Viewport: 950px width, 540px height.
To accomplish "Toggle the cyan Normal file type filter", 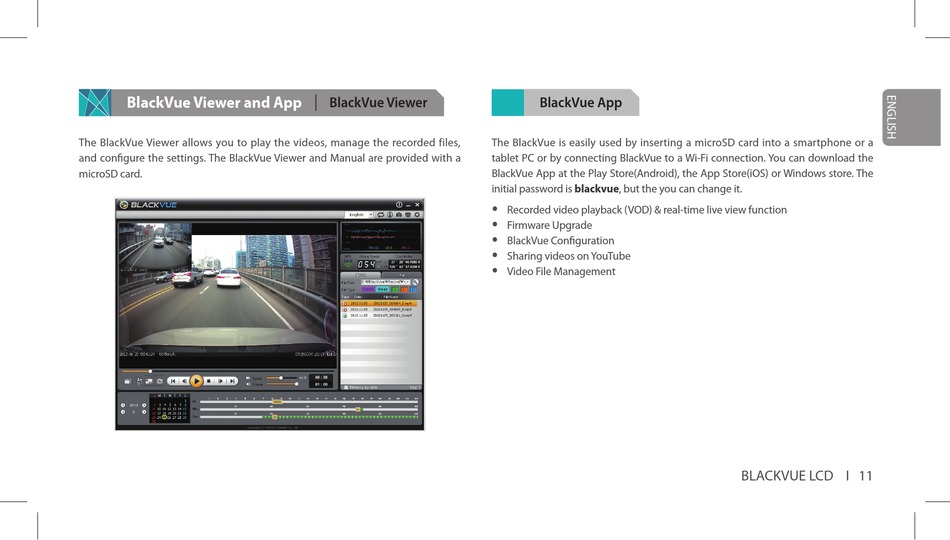I will (x=383, y=290).
